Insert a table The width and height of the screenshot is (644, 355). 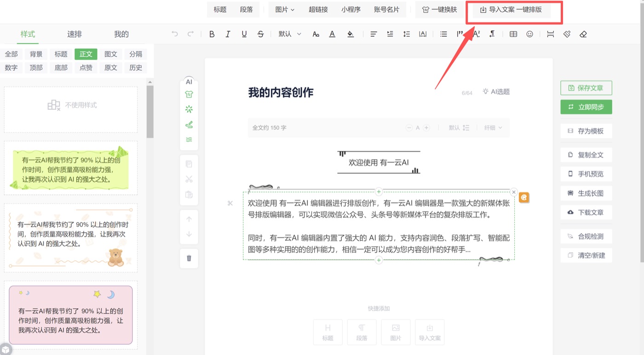[513, 34]
